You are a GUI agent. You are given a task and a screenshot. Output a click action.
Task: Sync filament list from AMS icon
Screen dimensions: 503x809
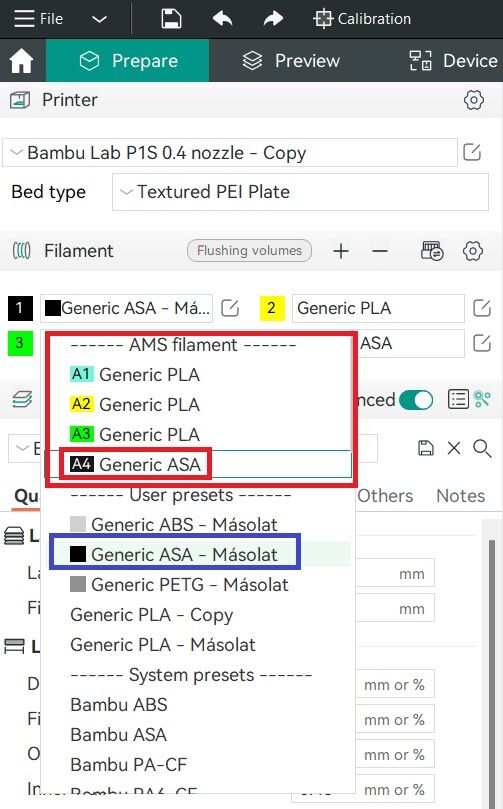point(432,251)
